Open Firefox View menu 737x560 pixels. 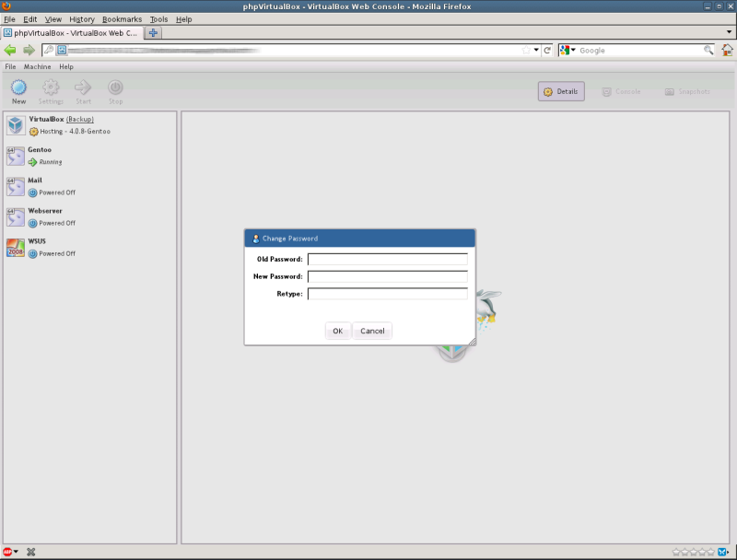(53, 19)
